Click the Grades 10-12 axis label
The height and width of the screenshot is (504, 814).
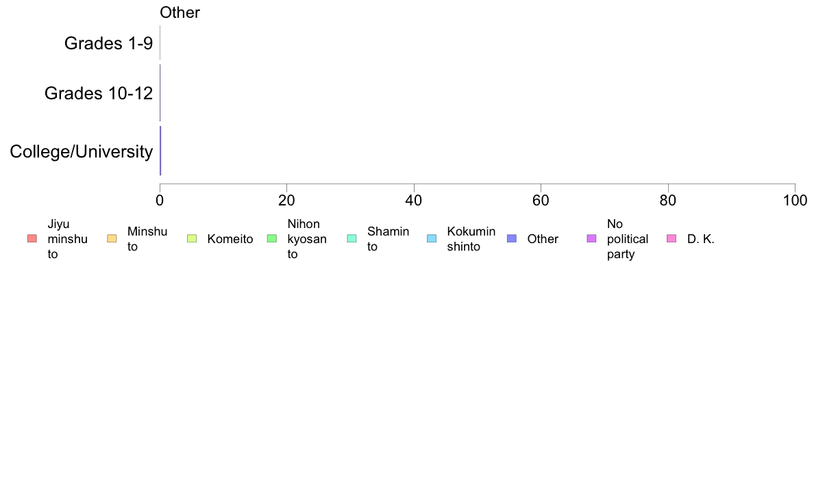click(99, 93)
